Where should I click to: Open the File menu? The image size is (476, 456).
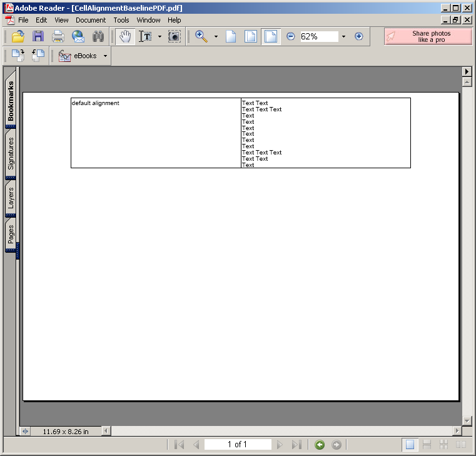(23, 20)
